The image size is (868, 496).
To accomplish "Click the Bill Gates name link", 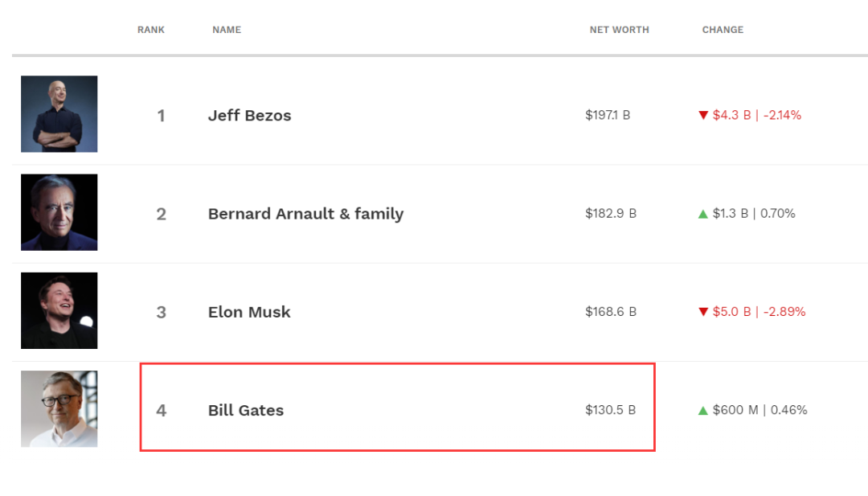I will pyautogui.click(x=246, y=410).
